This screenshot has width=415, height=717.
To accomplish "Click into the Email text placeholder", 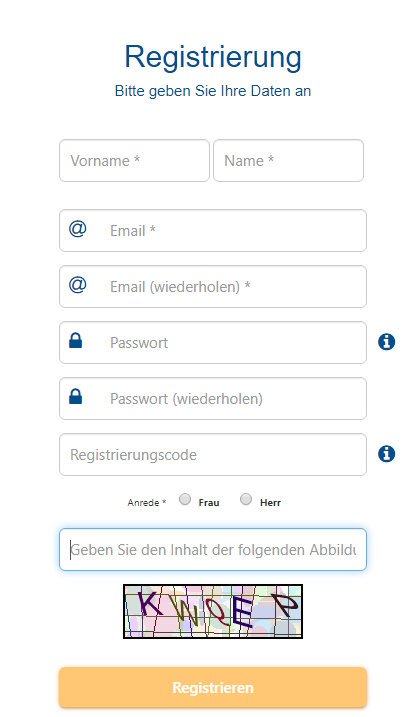I will click(133, 230).
